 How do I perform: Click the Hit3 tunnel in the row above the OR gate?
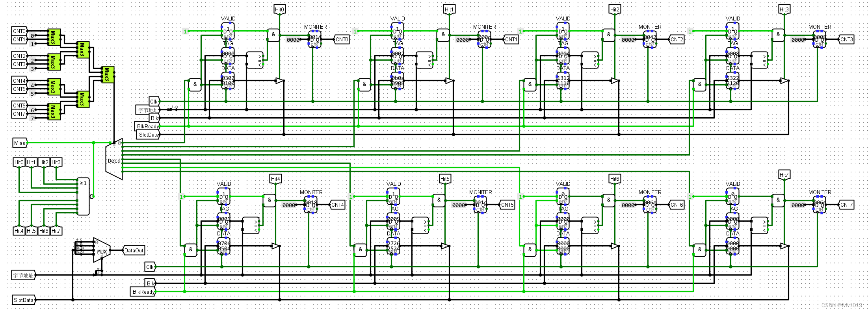pyautogui.click(x=56, y=163)
